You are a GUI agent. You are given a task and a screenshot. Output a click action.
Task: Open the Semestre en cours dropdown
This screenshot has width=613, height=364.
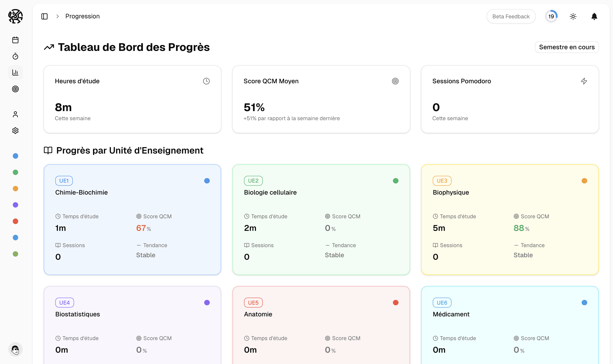[567, 47]
